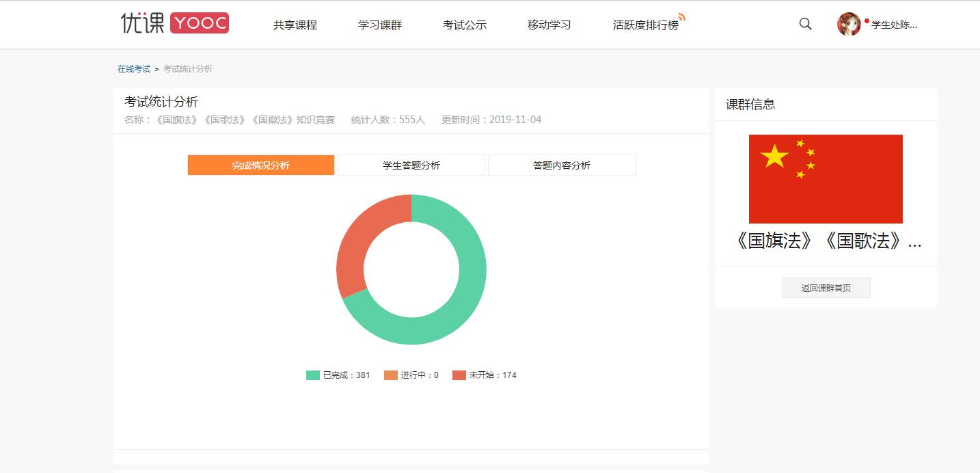Click the YOOC logo
Viewport: 980px width, 473px height.
coord(175,23)
